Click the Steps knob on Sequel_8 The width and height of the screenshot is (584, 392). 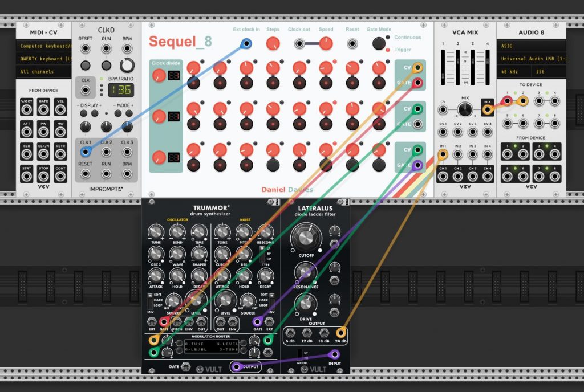273,43
